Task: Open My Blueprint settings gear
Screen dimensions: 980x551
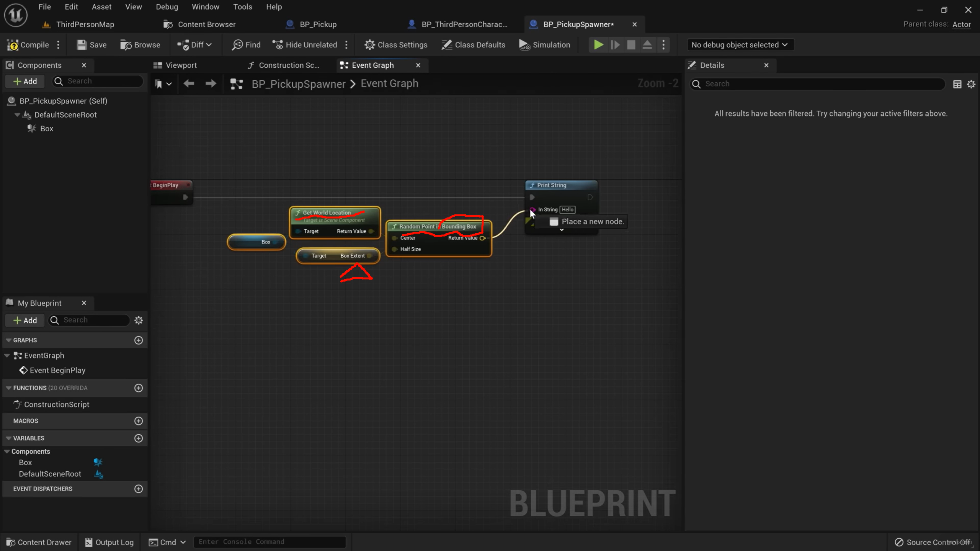Action: point(139,320)
